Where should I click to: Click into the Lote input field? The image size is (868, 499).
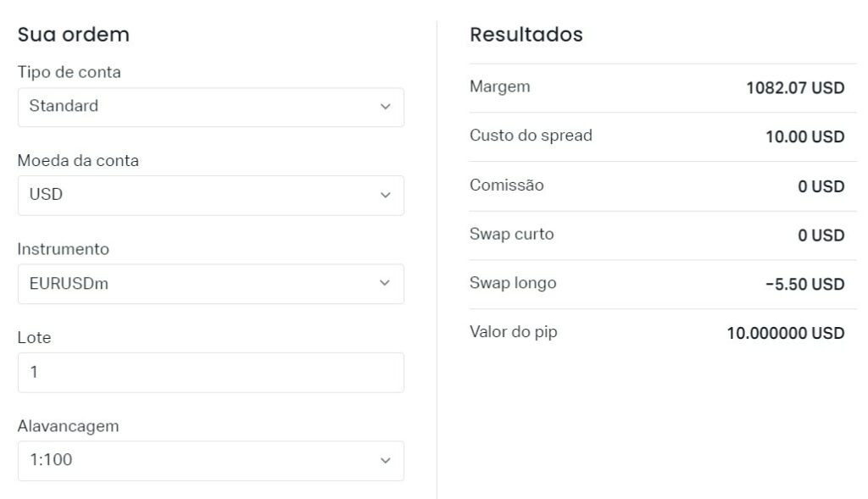210,372
